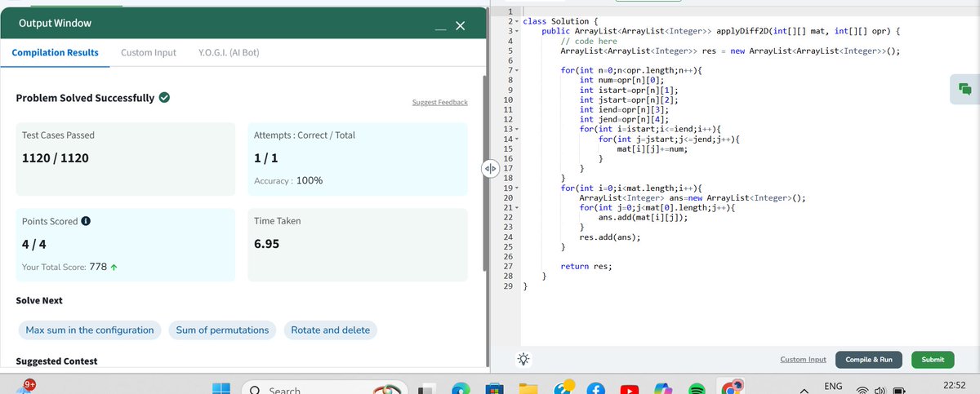
Task: Click the green success checkmark icon
Action: (x=164, y=98)
